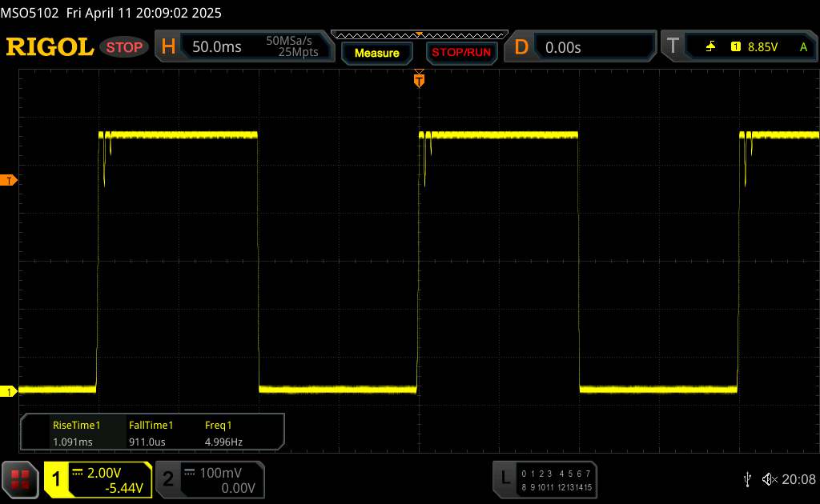Screen dimensions: 820x504
Task: Click the orange trigger level marker on left edge
Action: tap(10, 181)
